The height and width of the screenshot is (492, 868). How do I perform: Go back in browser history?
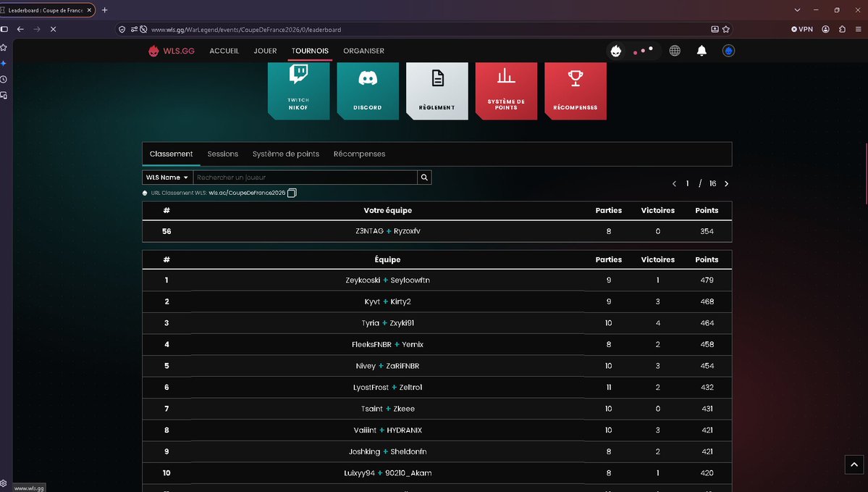[20, 30]
